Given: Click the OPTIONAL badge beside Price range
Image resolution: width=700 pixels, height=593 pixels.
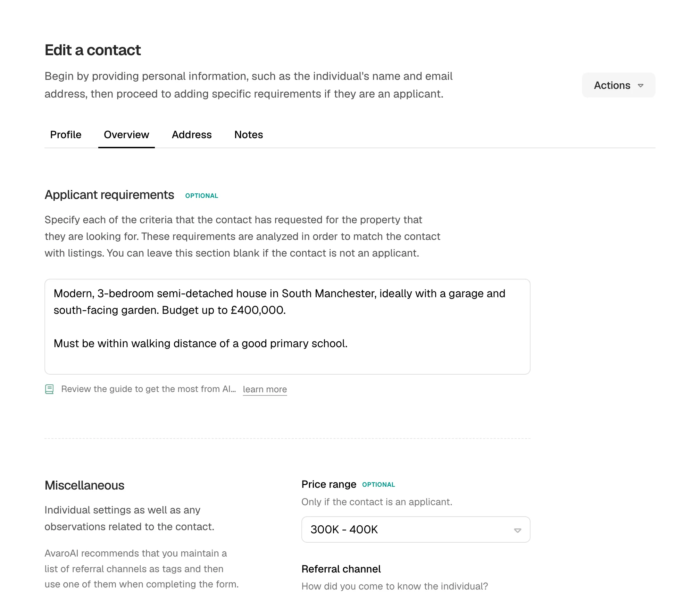Looking at the screenshot, I should [x=379, y=484].
